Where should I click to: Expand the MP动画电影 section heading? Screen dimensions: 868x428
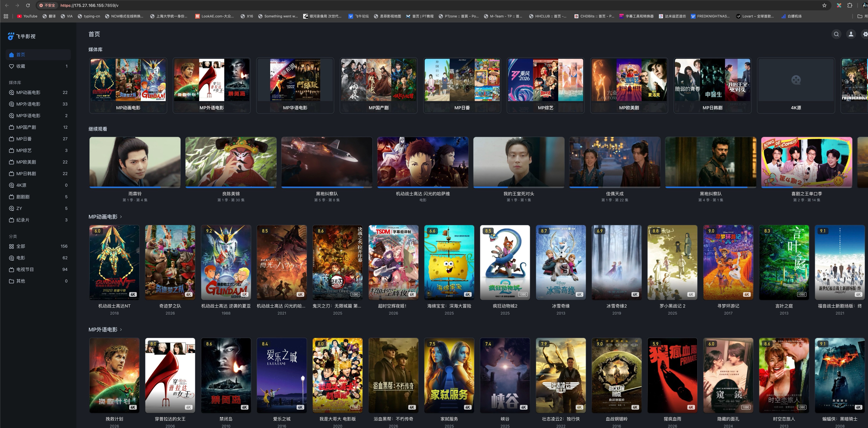tap(105, 217)
